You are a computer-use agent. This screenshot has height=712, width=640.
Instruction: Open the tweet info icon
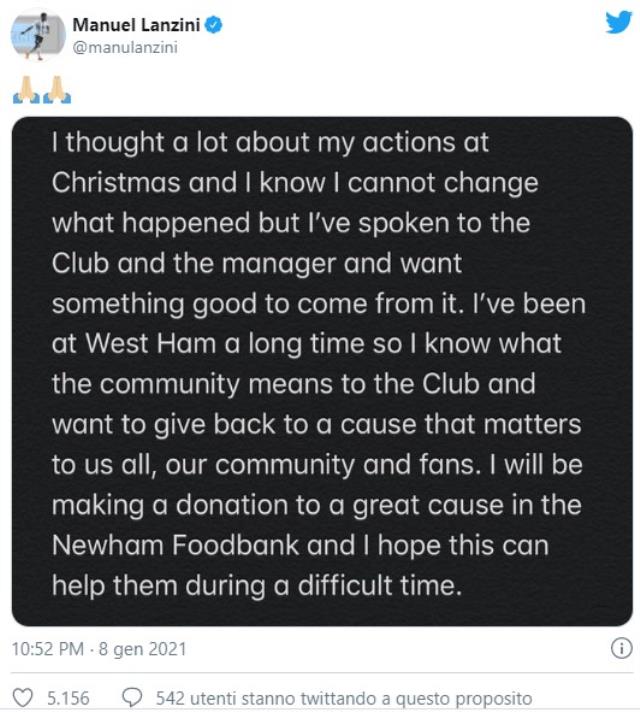[620, 648]
